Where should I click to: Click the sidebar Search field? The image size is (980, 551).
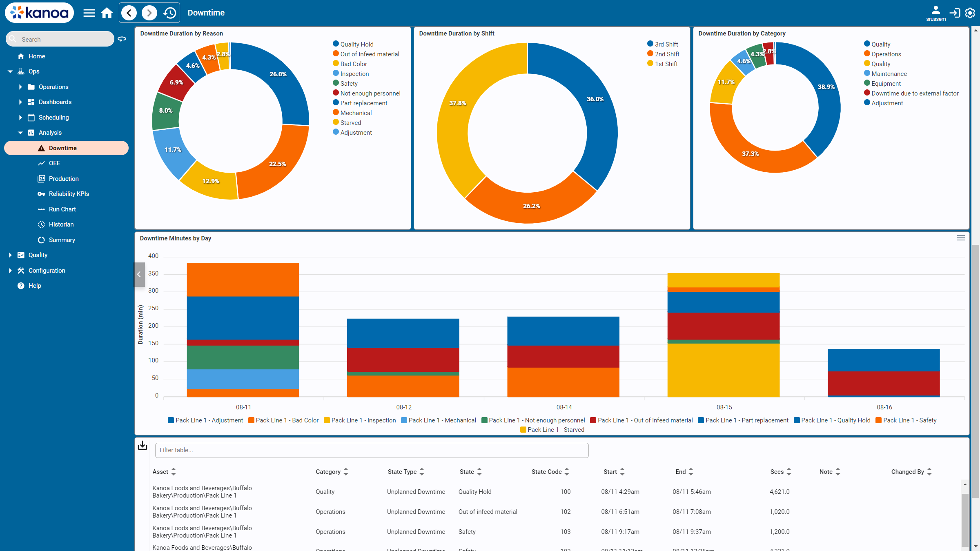coord(60,39)
